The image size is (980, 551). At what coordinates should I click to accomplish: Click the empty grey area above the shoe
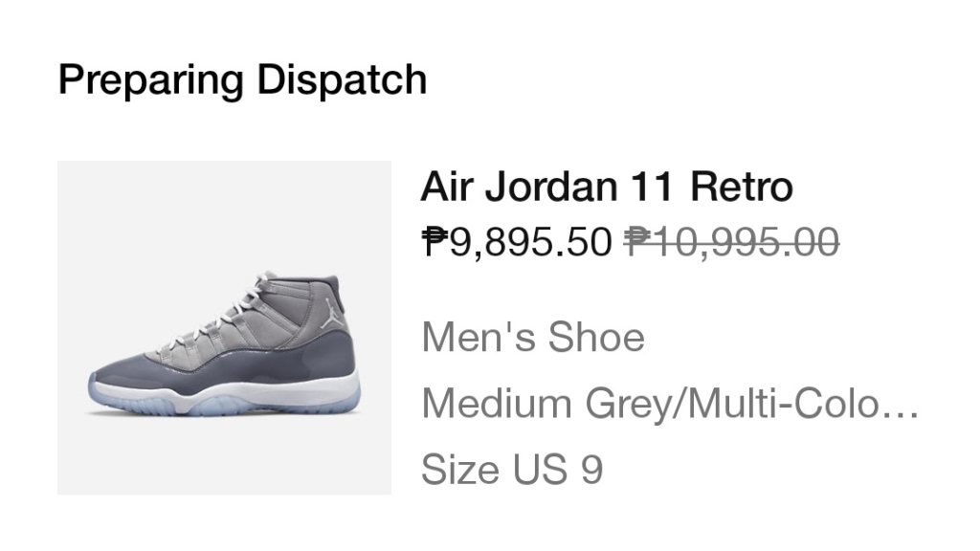coord(224,210)
